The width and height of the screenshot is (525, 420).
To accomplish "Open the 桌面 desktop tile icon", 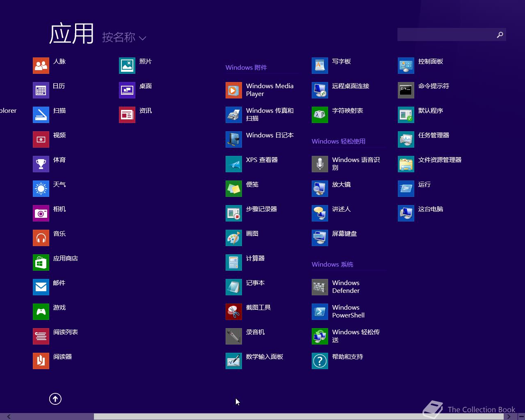I will pos(127,90).
